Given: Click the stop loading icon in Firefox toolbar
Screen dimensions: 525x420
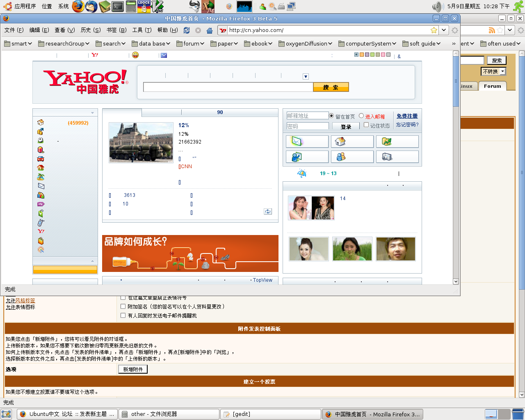Looking at the screenshot, I should point(198,30).
